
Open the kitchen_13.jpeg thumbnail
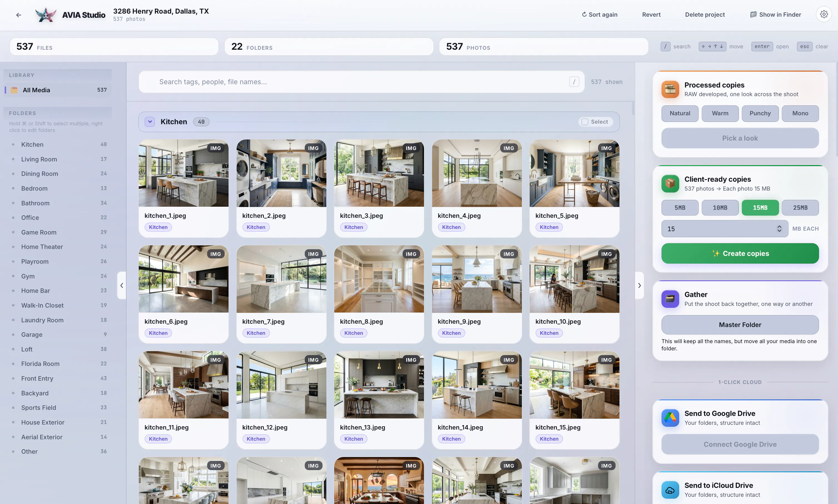click(379, 385)
